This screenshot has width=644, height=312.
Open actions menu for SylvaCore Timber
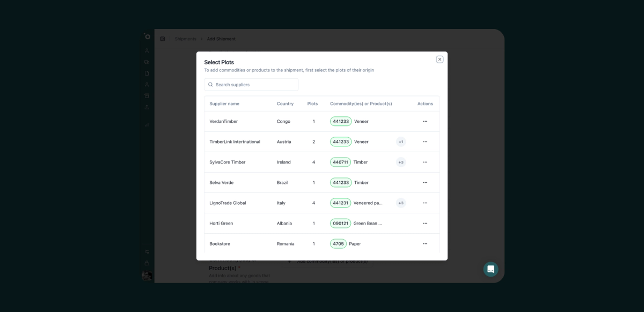pyautogui.click(x=425, y=162)
